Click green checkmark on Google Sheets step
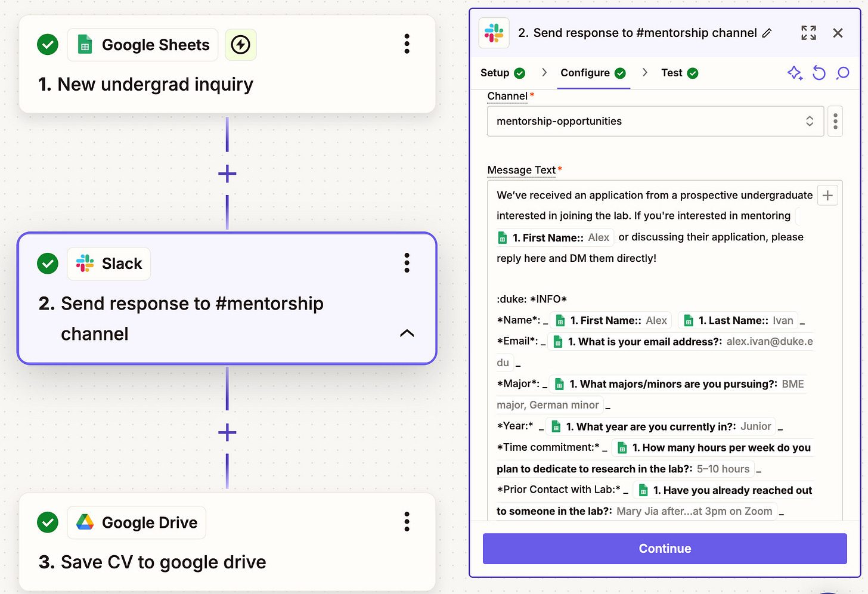The image size is (868, 594). pyautogui.click(x=48, y=45)
